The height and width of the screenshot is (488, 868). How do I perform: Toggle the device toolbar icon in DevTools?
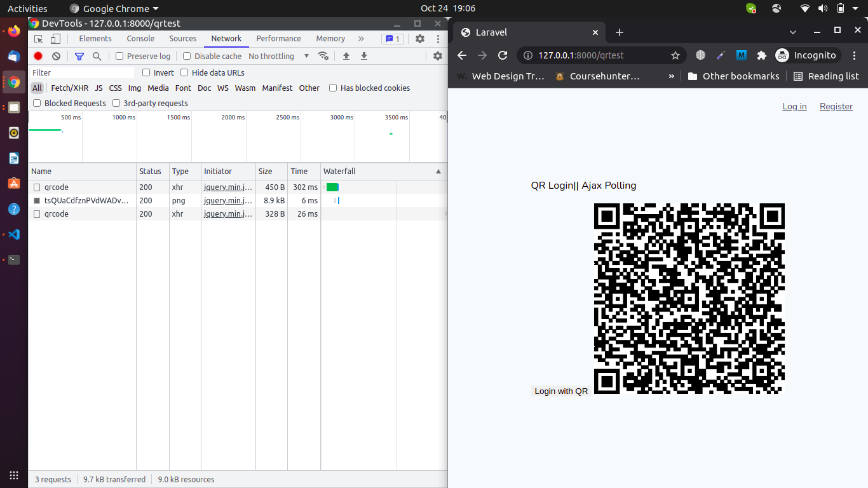[55, 39]
